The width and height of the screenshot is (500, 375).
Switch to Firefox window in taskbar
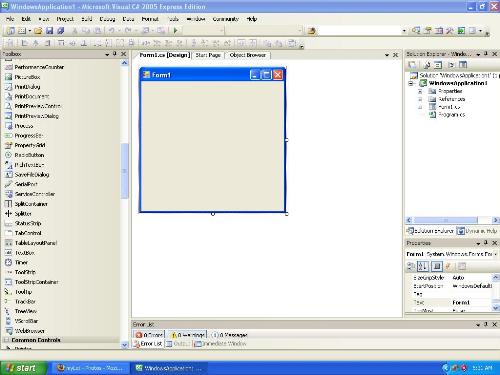point(90,368)
